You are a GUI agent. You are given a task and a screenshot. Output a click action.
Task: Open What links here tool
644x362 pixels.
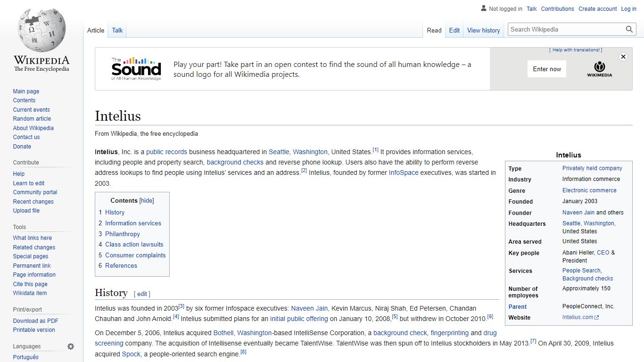click(33, 238)
